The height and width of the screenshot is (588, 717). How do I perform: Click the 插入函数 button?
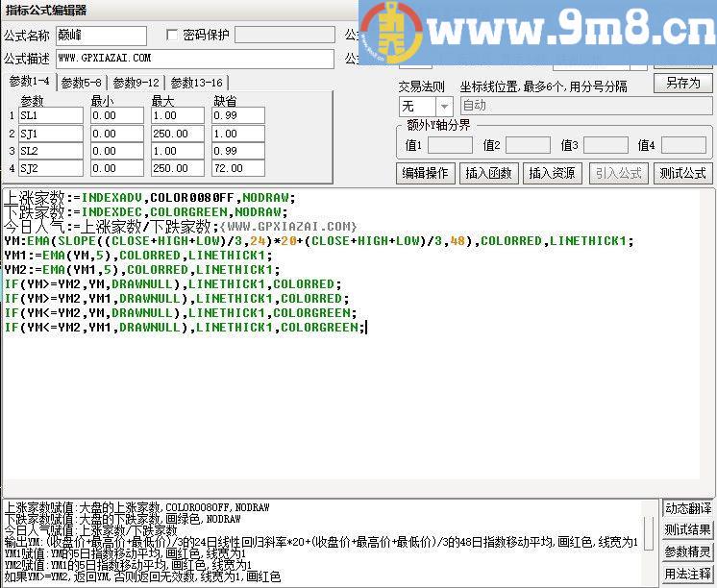(487, 174)
